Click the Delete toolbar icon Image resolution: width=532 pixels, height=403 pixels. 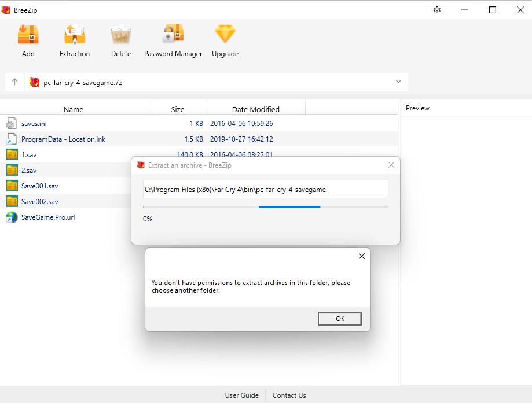coord(121,35)
